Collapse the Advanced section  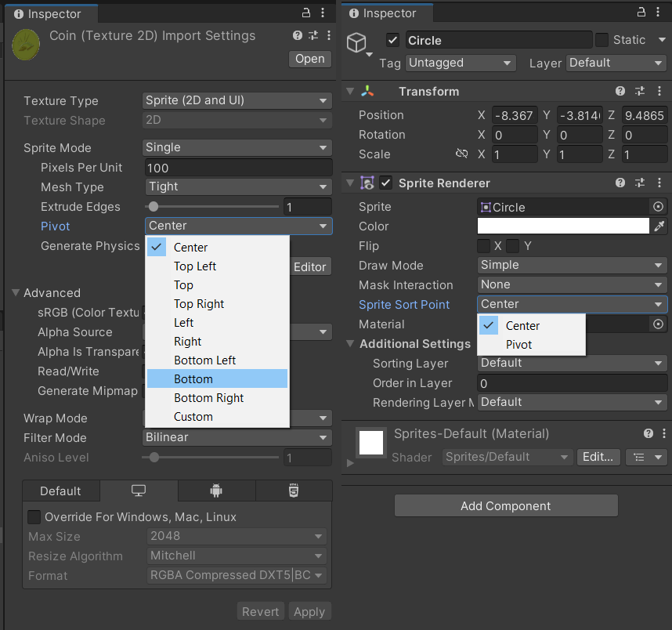coord(16,292)
